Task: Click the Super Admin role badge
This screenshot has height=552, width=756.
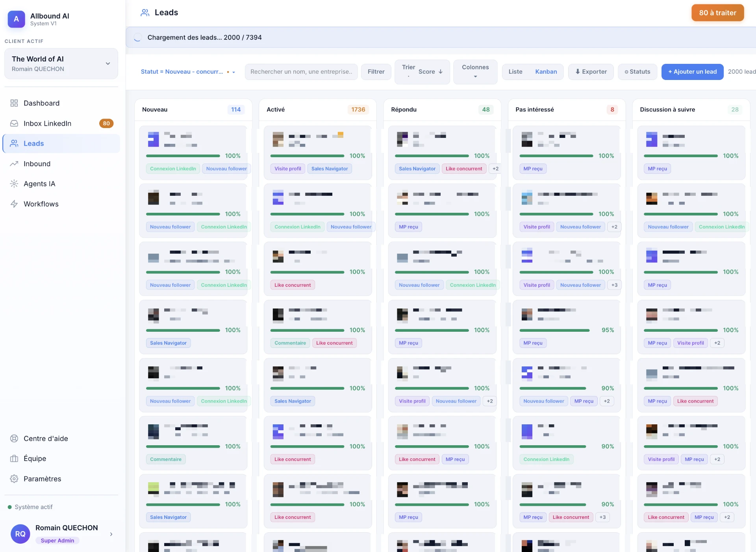Action: tap(57, 541)
